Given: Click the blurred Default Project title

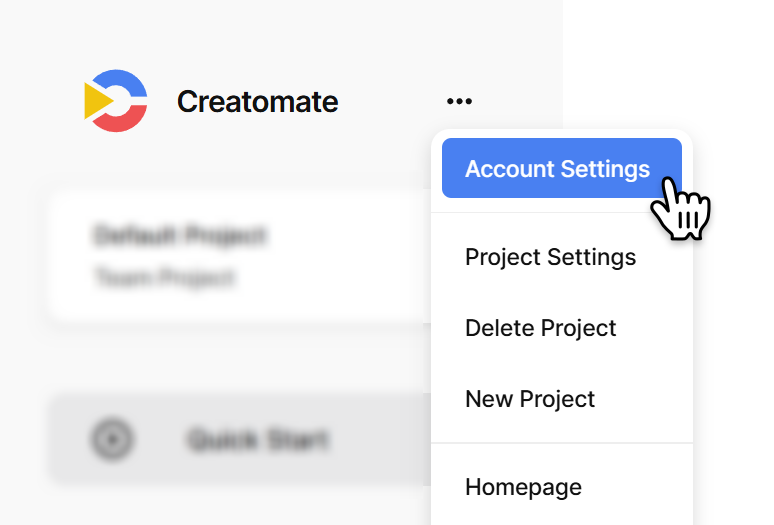Looking at the screenshot, I should coord(180,235).
